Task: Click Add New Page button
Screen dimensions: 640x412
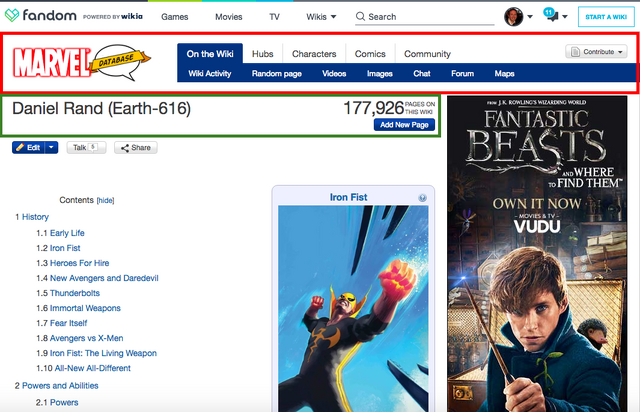Action: click(404, 125)
